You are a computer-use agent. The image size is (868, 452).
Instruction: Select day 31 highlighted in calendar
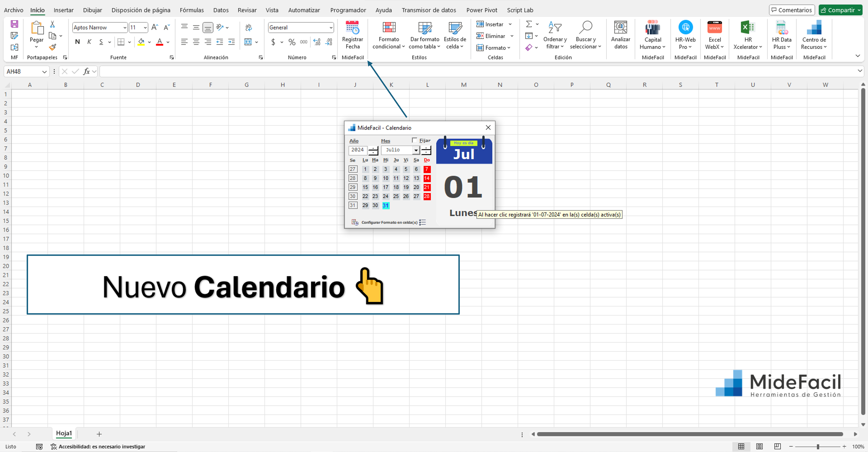tap(385, 205)
